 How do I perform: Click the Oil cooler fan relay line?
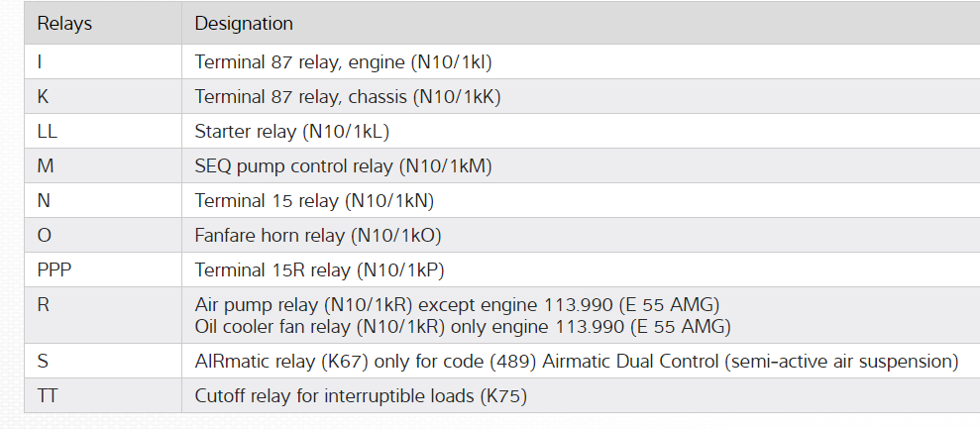click(x=463, y=326)
